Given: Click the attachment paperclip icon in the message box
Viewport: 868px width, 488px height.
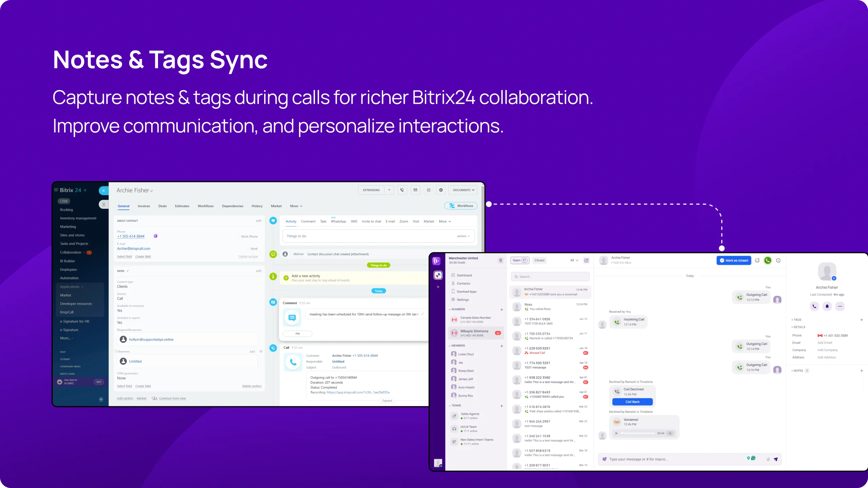Looking at the screenshot, I should tap(768, 459).
